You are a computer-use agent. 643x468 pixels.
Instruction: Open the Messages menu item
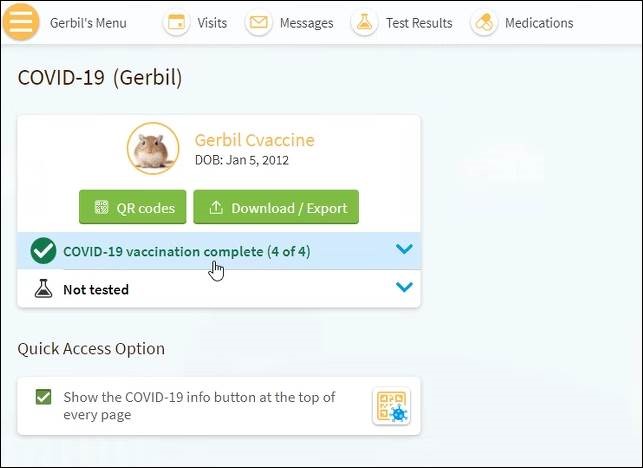[x=306, y=23]
